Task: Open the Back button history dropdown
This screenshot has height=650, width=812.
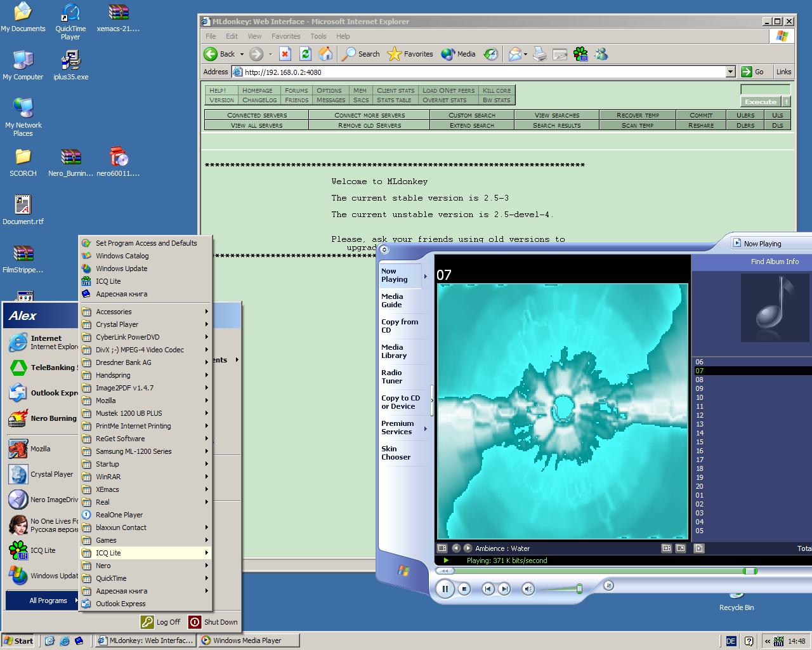Action: (x=242, y=54)
